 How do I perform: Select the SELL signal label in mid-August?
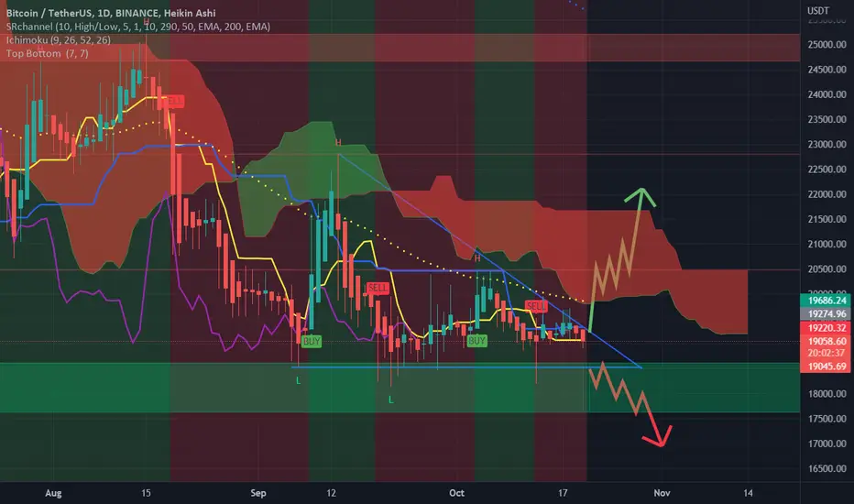point(173,101)
